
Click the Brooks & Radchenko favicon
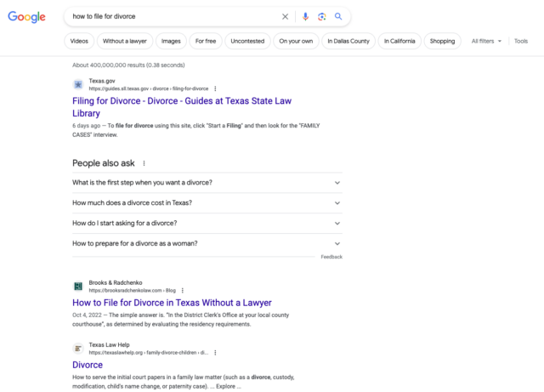click(x=78, y=286)
